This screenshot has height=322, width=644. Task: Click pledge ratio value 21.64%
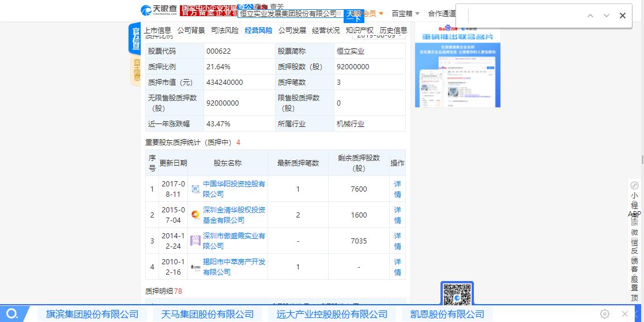click(x=218, y=66)
